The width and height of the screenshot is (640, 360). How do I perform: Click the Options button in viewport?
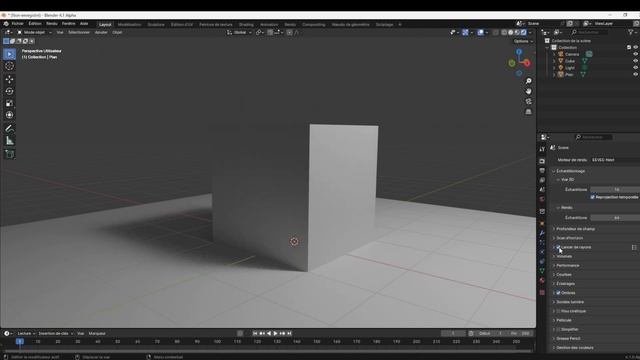coord(523,41)
